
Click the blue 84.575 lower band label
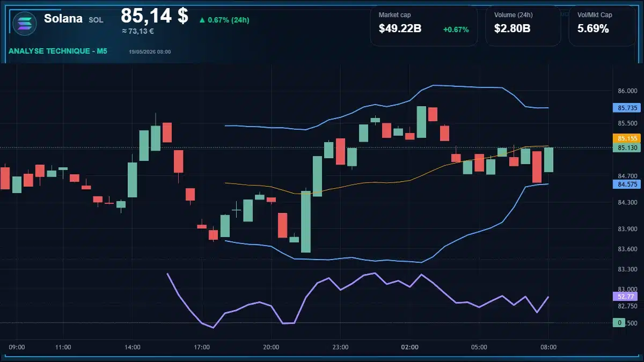pyautogui.click(x=627, y=184)
